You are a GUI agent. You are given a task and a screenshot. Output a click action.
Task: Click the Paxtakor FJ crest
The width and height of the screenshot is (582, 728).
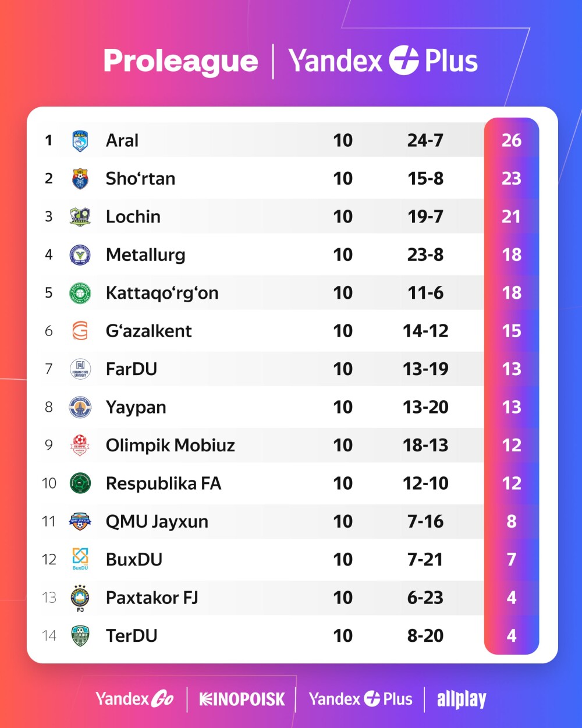[x=80, y=598]
